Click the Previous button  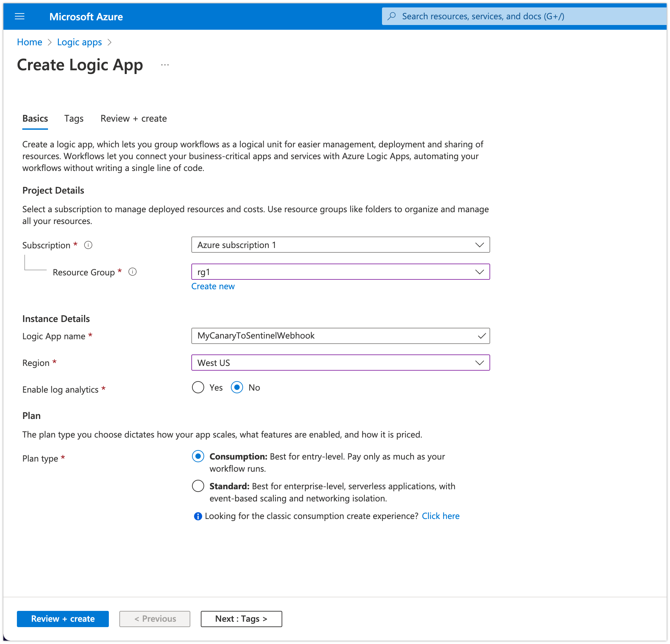(155, 619)
